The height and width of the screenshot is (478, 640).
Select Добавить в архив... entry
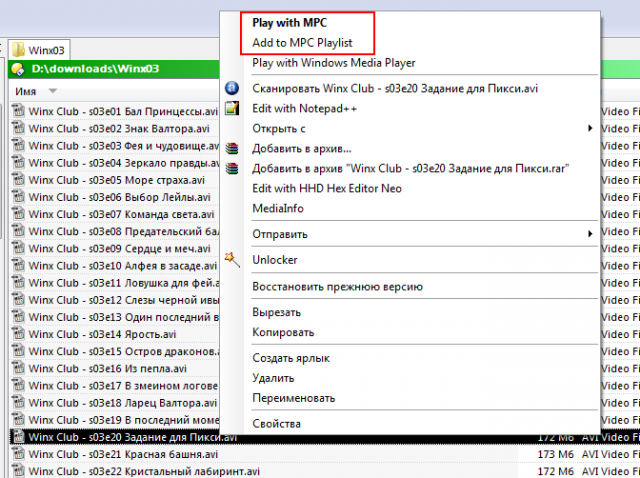coord(302,149)
